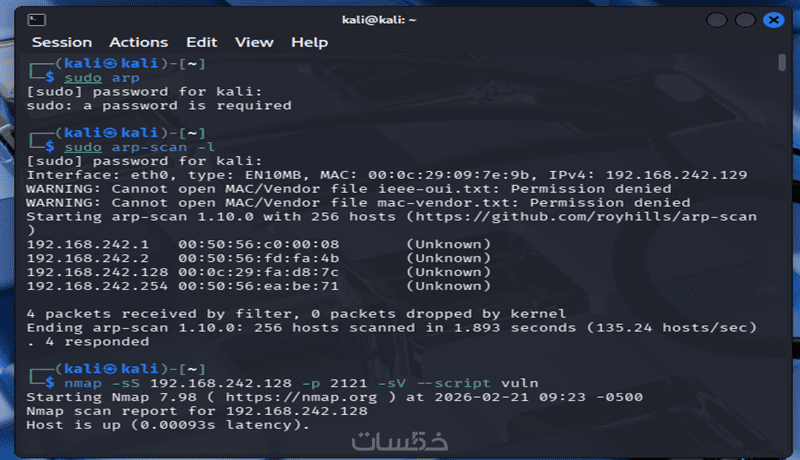The height and width of the screenshot is (460, 800).
Task: Open the Help menu
Action: click(x=309, y=42)
